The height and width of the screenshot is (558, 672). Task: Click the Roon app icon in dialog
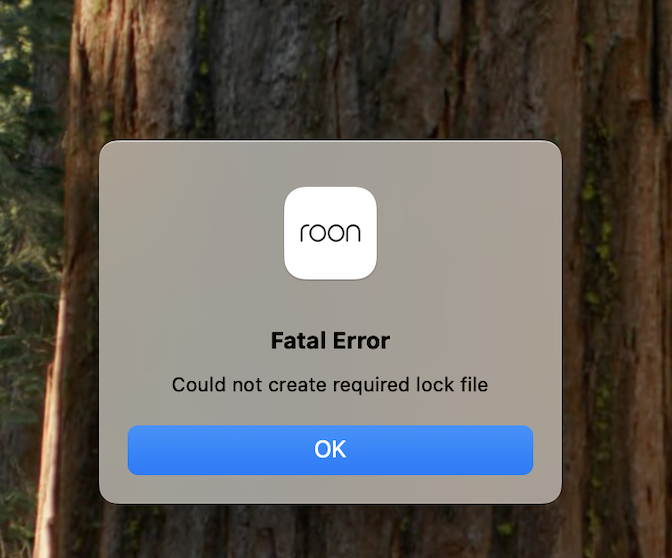click(x=330, y=233)
